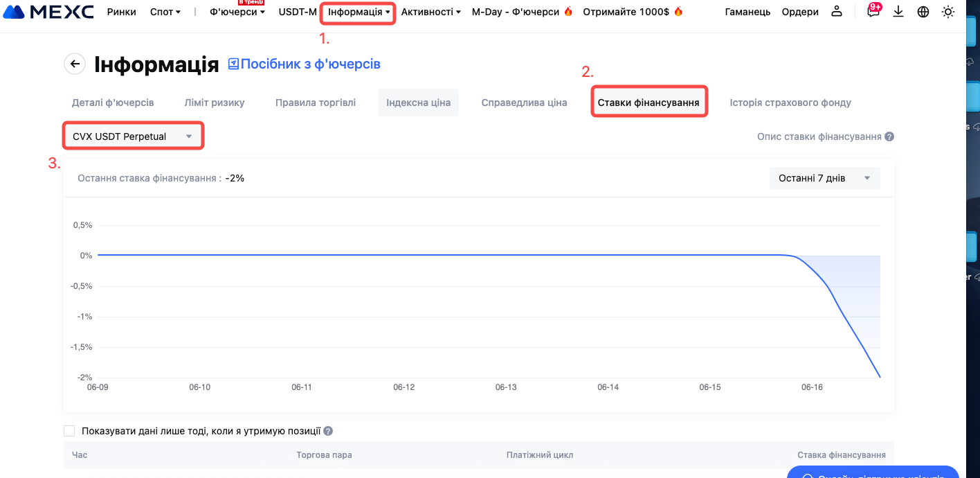Open the Посібник з ф'ючерсів link
The width and height of the screenshot is (980, 478).
305,64
